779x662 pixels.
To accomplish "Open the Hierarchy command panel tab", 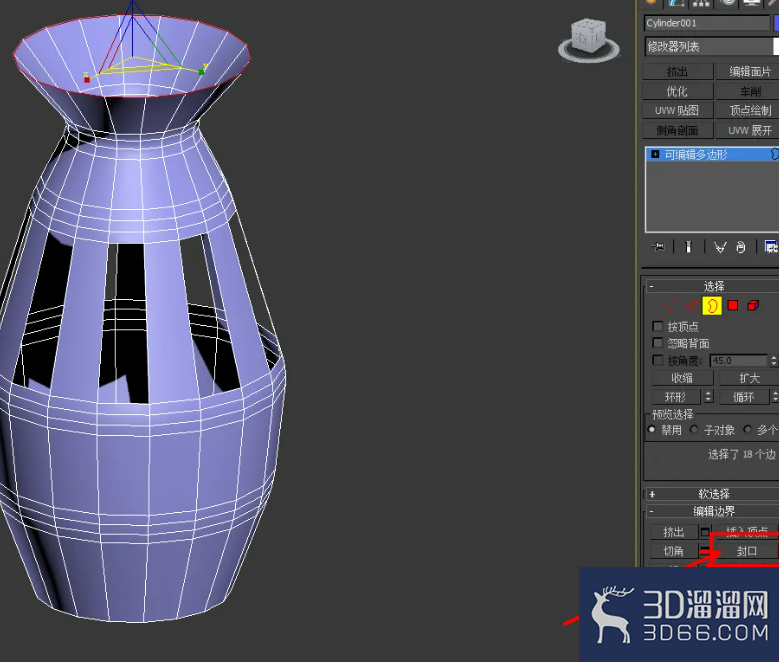I will pos(701,3).
